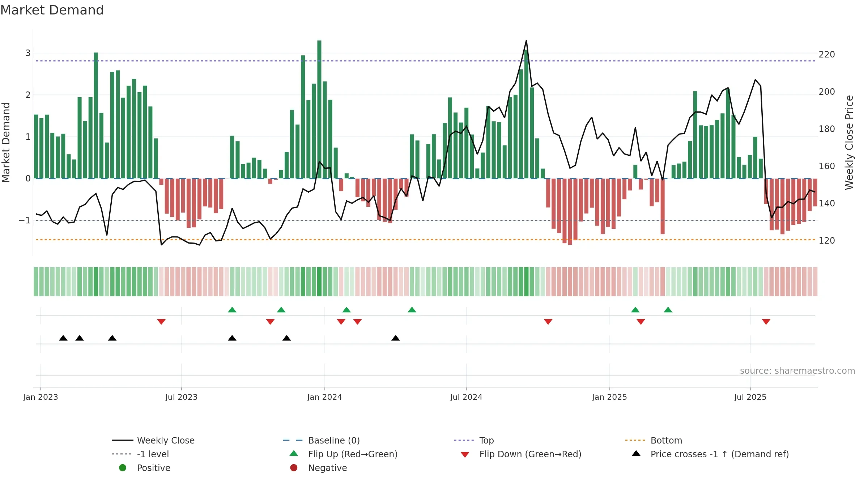Screen dimensions: 868x488
Task: Click the −1 tick on the demand axis
Action: coord(25,220)
